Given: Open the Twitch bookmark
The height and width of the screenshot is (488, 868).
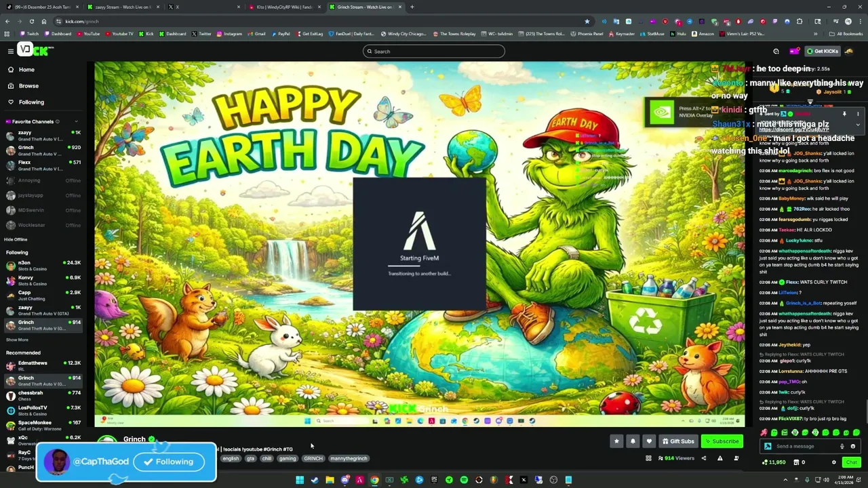Looking at the screenshot, I should coord(30,34).
